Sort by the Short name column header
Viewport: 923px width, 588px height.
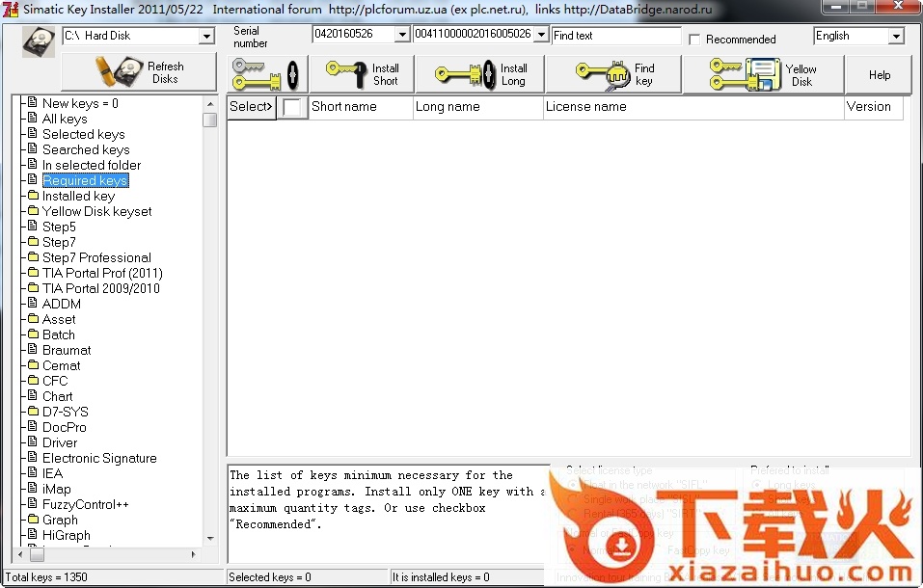(x=361, y=107)
